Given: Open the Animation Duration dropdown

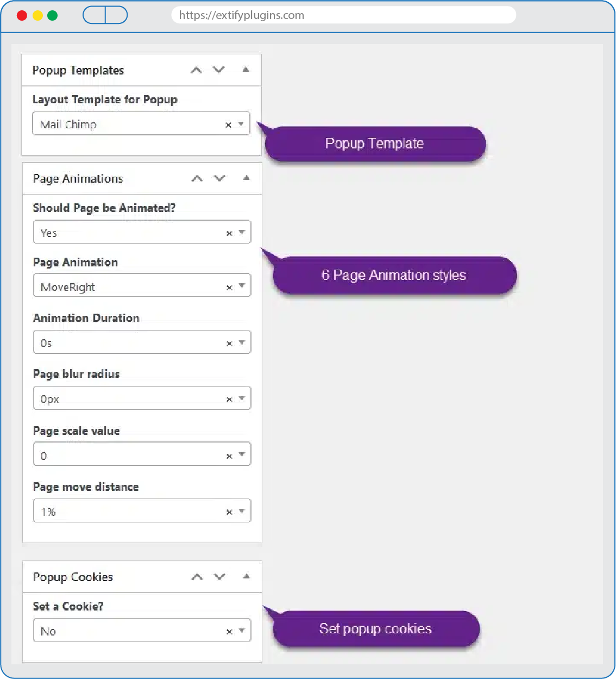Looking at the screenshot, I should 242,342.
